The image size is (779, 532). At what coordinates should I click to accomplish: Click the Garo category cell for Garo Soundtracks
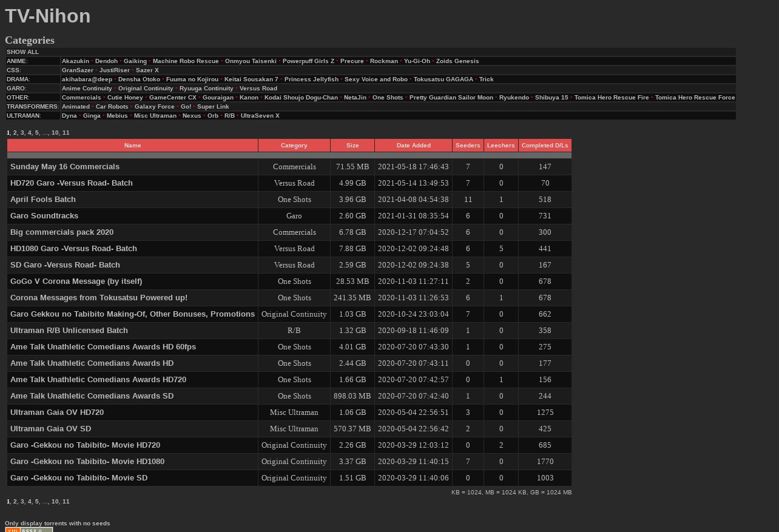tap(294, 216)
